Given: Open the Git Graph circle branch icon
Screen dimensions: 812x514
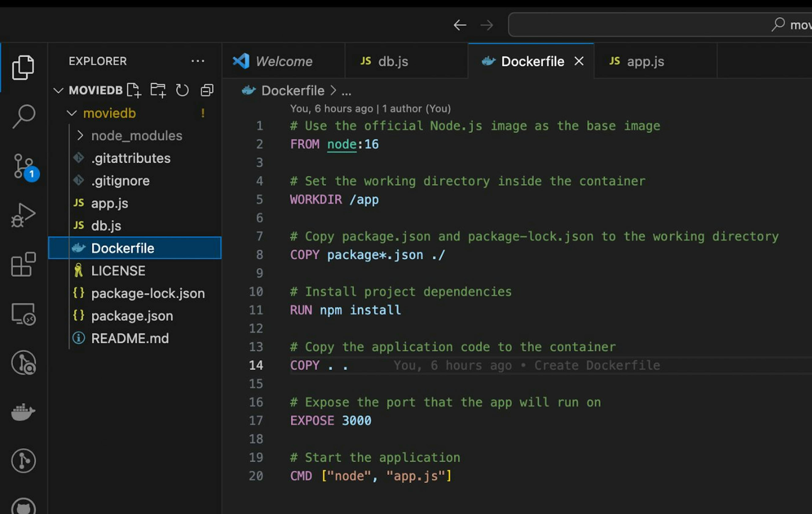Looking at the screenshot, I should point(23,460).
